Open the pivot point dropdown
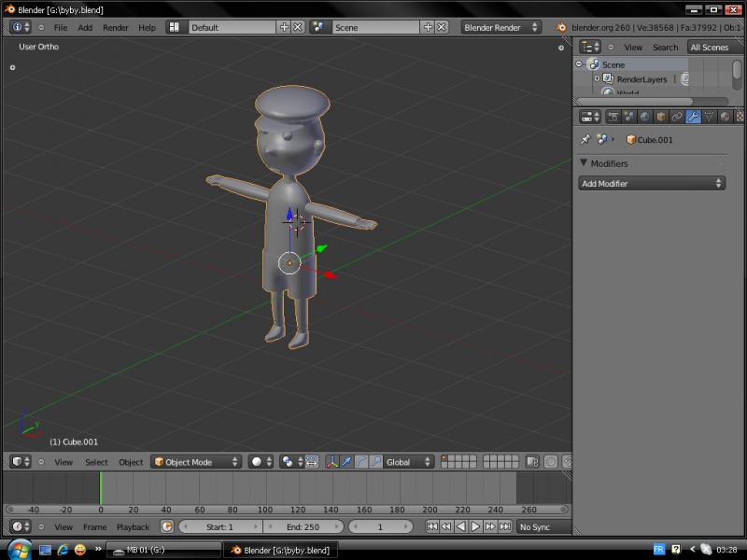This screenshot has height=560, width=747. (x=291, y=461)
